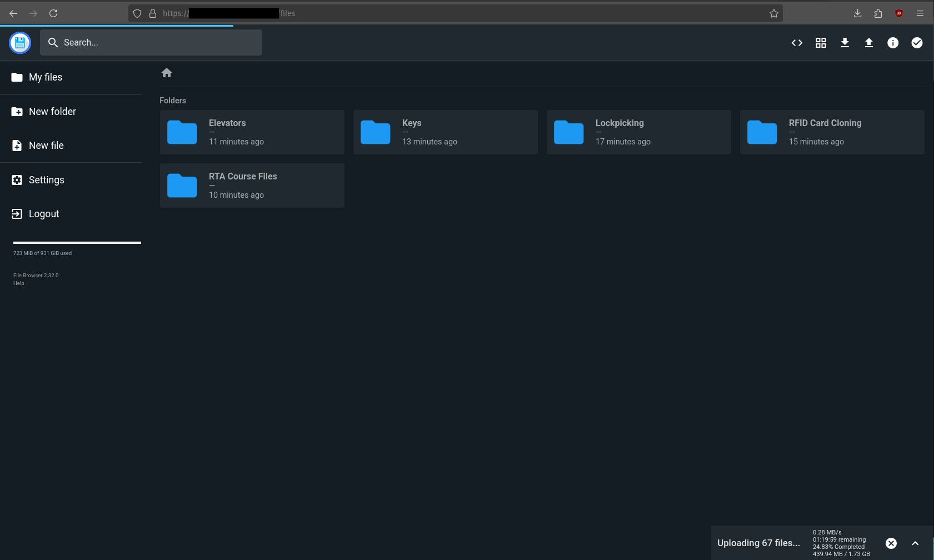
Task: Switch to grid view layout
Action: pos(821,42)
